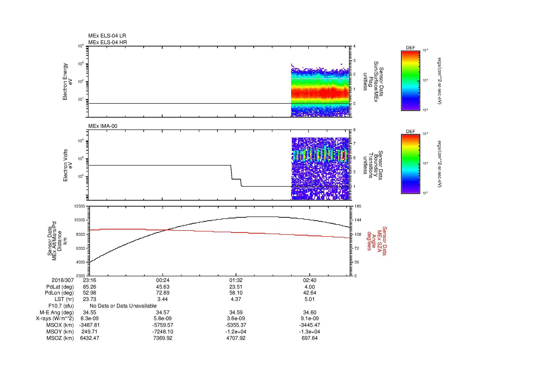
Task: Click the 'Electron Volts eV' axis label
Action: pyautogui.click(x=68, y=165)
